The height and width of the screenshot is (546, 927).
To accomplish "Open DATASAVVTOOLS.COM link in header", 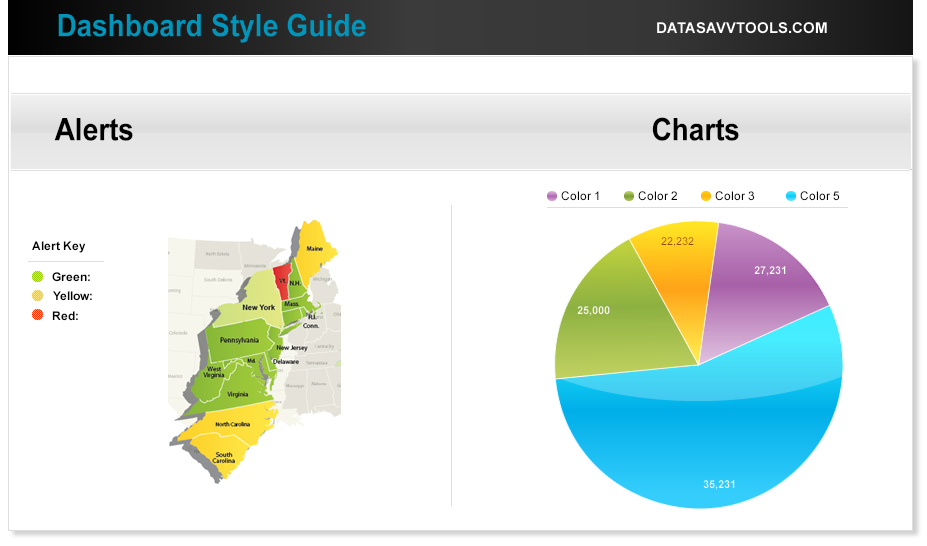I will (741, 28).
